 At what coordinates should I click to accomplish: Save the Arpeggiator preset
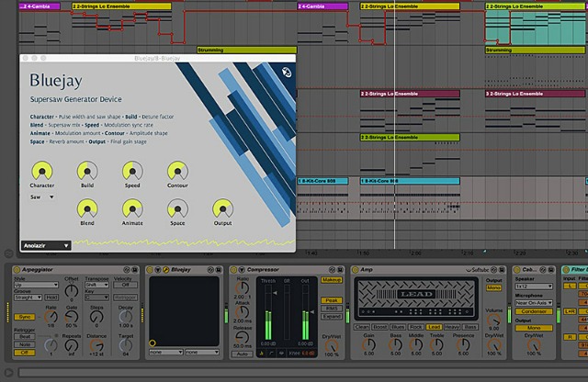pos(135,270)
